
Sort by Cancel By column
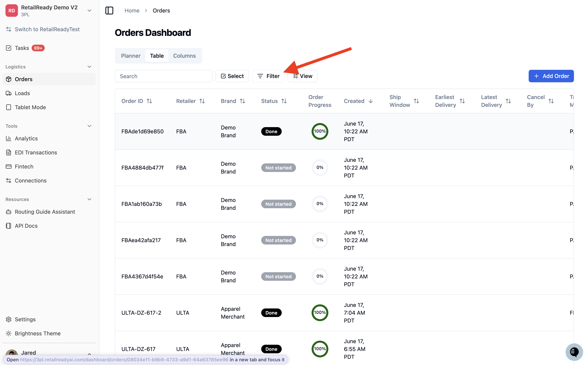(551, 101)
